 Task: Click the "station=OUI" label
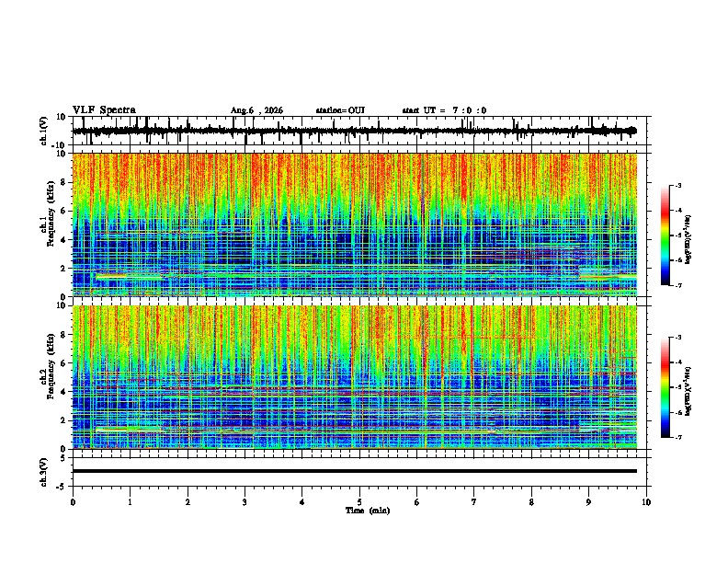340,110
